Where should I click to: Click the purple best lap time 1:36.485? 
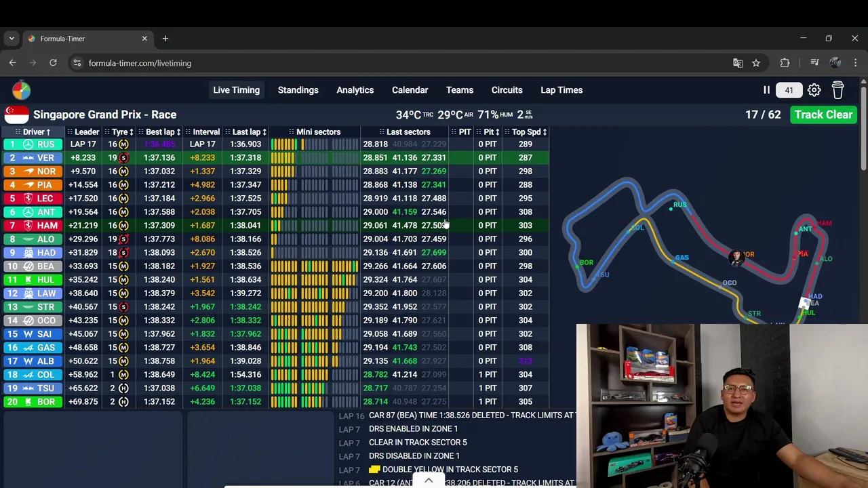coord(159,144)
